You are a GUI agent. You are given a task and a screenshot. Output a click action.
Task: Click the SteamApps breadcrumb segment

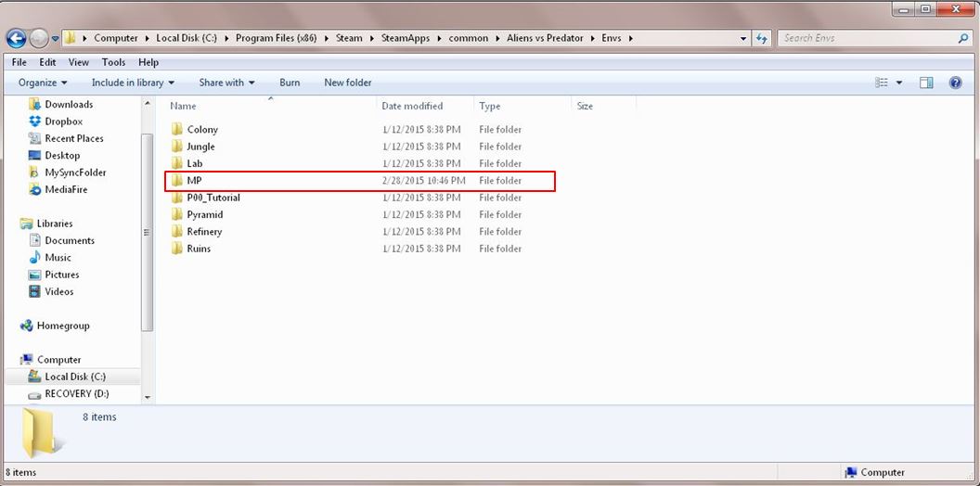(x=406, y=38)
